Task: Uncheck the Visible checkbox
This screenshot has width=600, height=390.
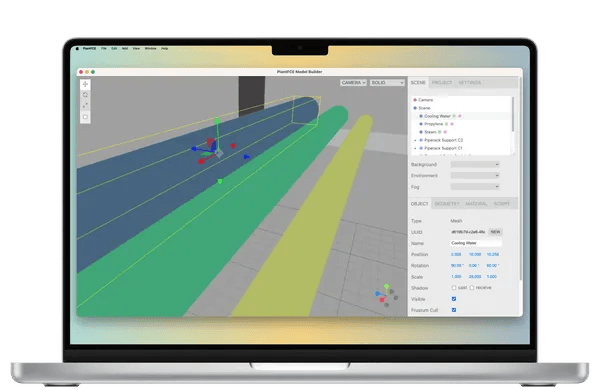Action: coord(454,299)
